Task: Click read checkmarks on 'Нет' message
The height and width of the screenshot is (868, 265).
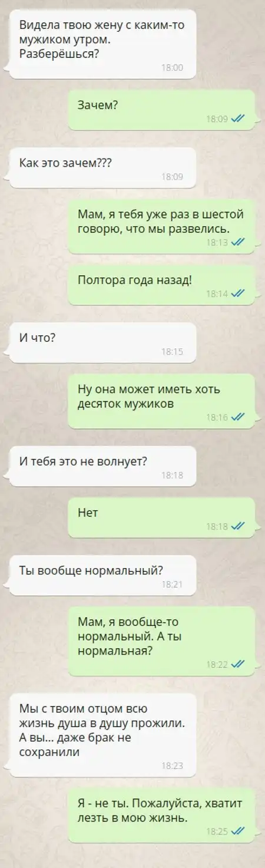Action: click(238, 527)
